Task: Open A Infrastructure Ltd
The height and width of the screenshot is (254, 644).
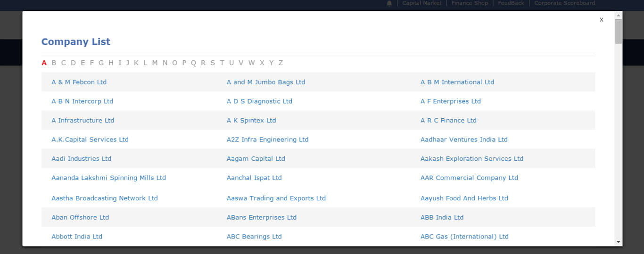Action: point(83,120)
